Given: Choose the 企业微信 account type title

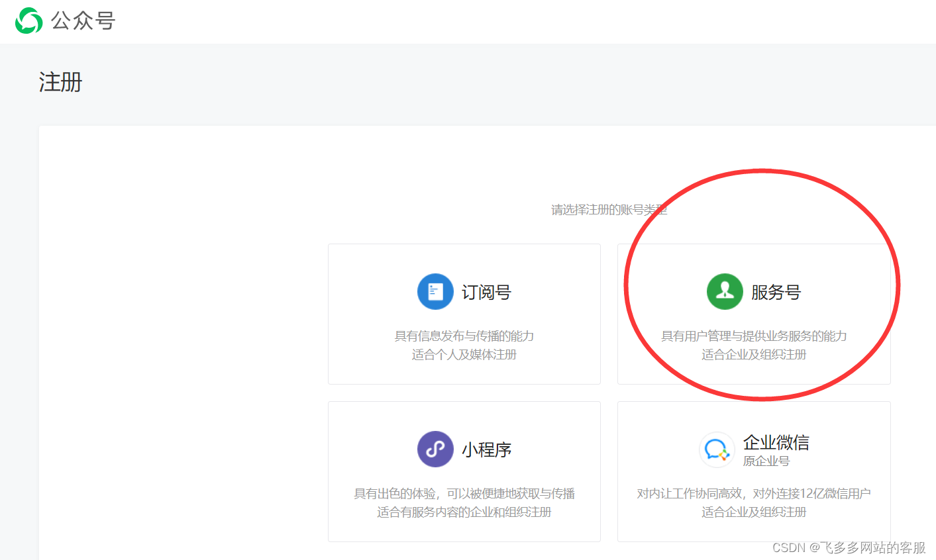Looking at the screenshot, I should pyautogui.click(x=776, y=442).
